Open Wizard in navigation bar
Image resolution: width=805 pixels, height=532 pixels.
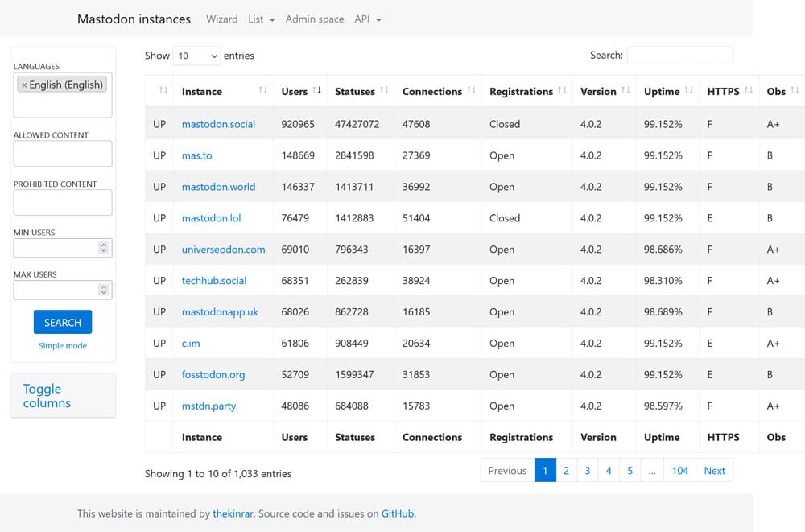tap(222, 19)
